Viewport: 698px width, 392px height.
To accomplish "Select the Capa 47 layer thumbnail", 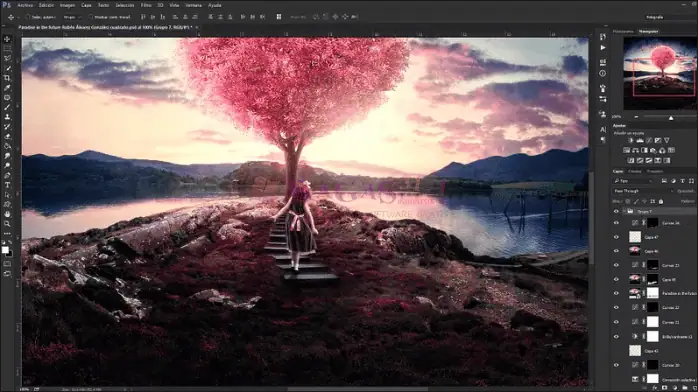I will click(635, 237).
